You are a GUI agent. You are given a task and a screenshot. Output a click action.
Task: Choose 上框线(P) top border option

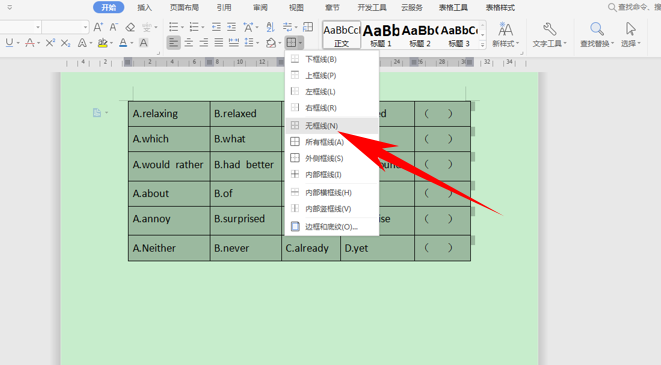(332, 75)
